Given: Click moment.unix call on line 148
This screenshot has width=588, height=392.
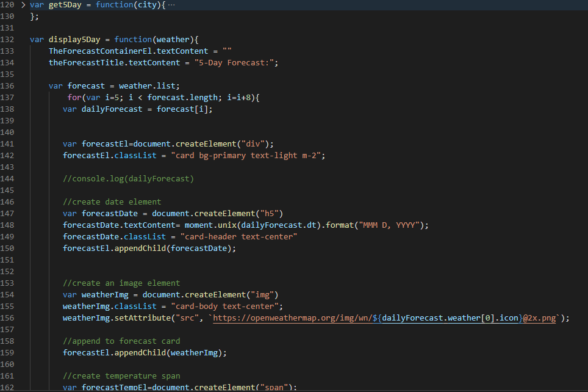Looking at the screenshot, I should pos(211,225).
